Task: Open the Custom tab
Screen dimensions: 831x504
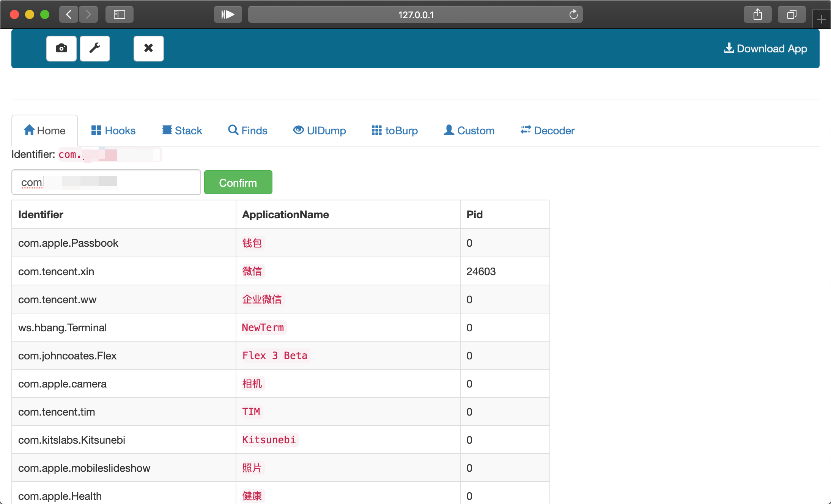Action: 469,131
